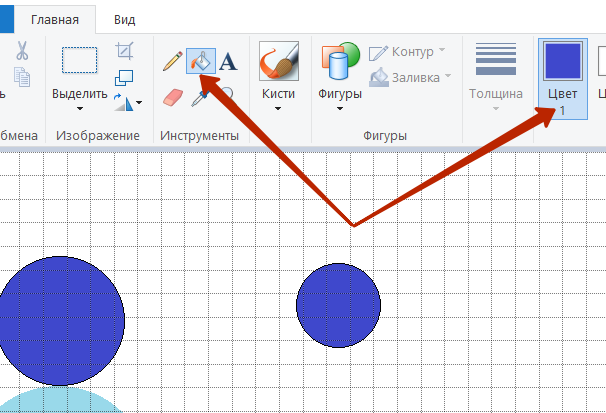Click the small blue circle on canvas
This screenshot has width=606, height=413.
(x=339, y=305)
